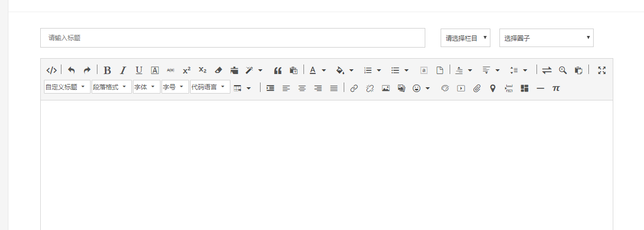644x230 pixels.
Task: Insert special character with pi icon
Action: 556,88
